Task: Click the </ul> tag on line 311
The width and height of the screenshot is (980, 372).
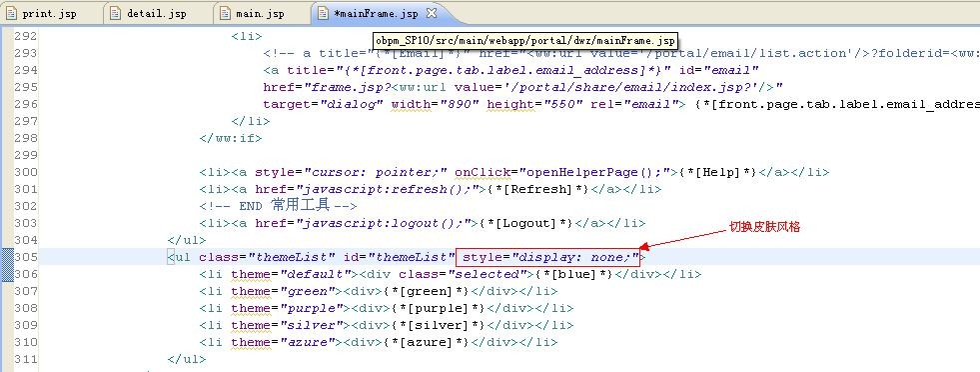Action: [x=187, y=359]
